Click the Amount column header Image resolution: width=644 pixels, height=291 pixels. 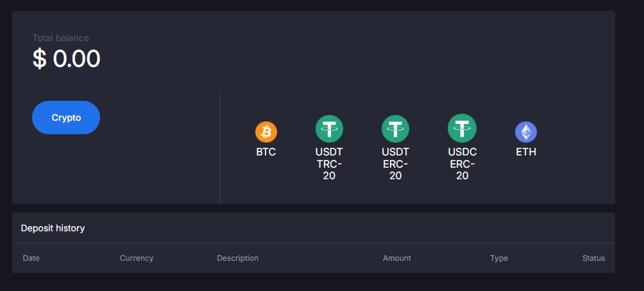tap(397, 258)
